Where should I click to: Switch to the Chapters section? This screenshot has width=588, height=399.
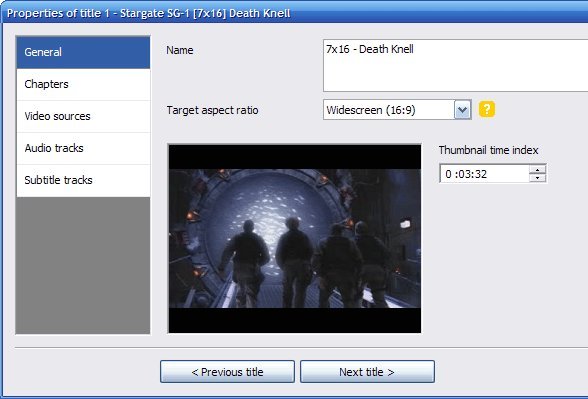point(83,84)
